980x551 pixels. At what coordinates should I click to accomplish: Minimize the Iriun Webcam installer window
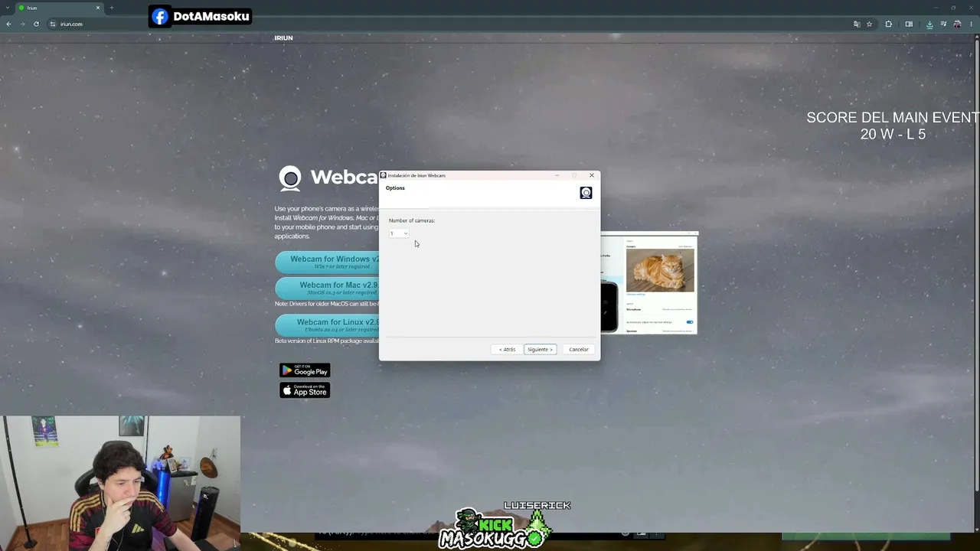557,175
